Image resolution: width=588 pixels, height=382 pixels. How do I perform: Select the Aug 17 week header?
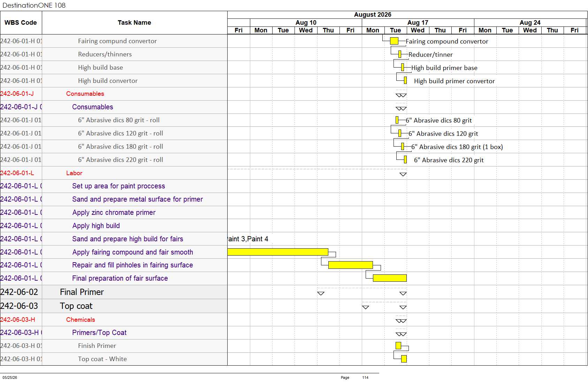click(418, 23)
